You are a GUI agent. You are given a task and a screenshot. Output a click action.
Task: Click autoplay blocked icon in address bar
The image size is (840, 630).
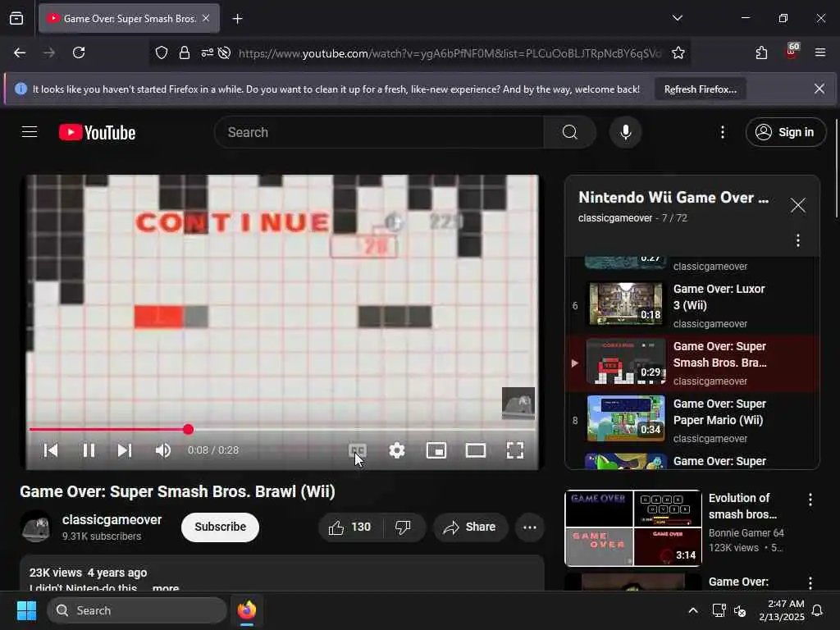coord(225,52)
